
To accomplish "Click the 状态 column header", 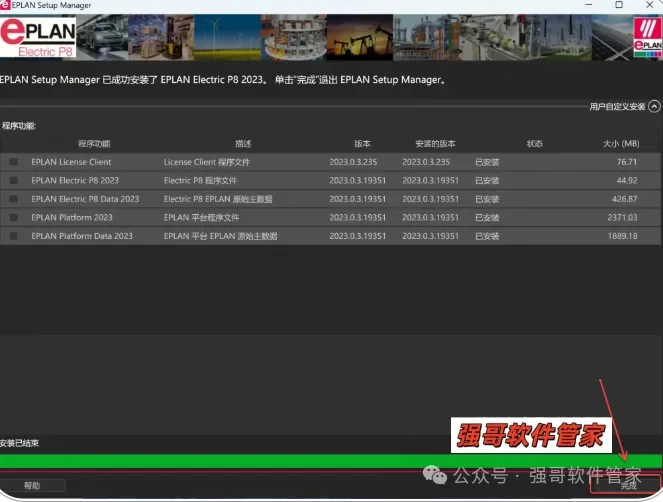I will (x=534, y=144).
